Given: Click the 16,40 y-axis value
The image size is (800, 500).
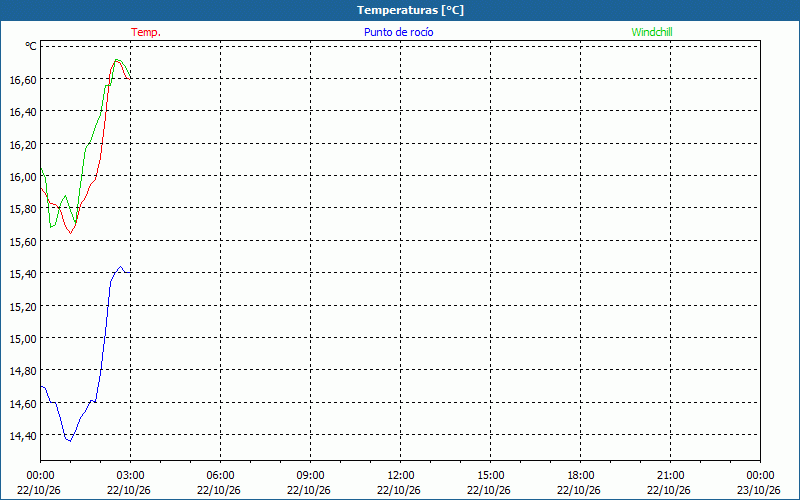Looking at the screenshot, I should (23, 112).
